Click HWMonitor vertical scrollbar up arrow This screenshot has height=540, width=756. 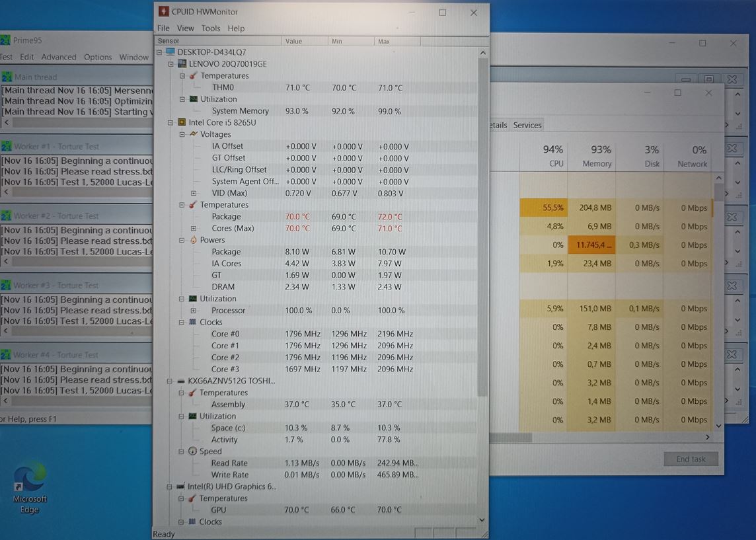[x=482, y=53]
